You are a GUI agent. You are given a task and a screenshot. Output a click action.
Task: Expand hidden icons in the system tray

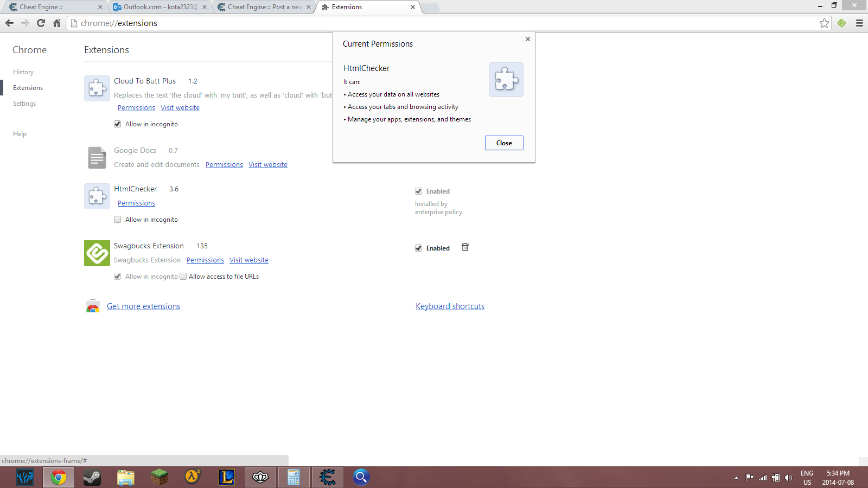click(x=736, y=478)
